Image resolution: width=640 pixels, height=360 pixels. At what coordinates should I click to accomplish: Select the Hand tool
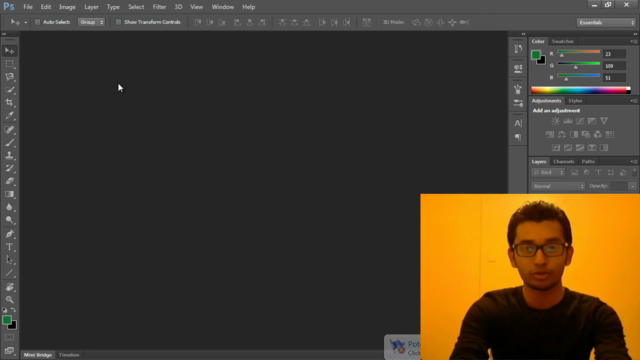[x=9, y=287]
